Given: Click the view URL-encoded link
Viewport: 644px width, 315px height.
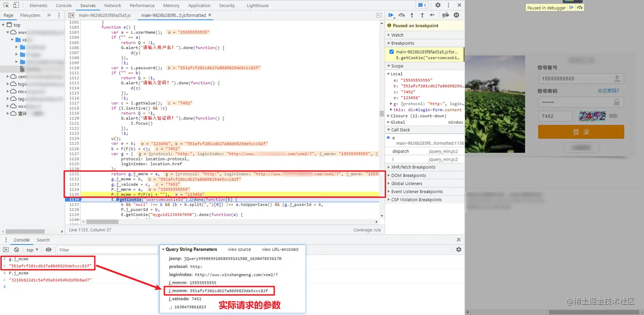Looking at the screenshot, I should [x=280, y=249].
